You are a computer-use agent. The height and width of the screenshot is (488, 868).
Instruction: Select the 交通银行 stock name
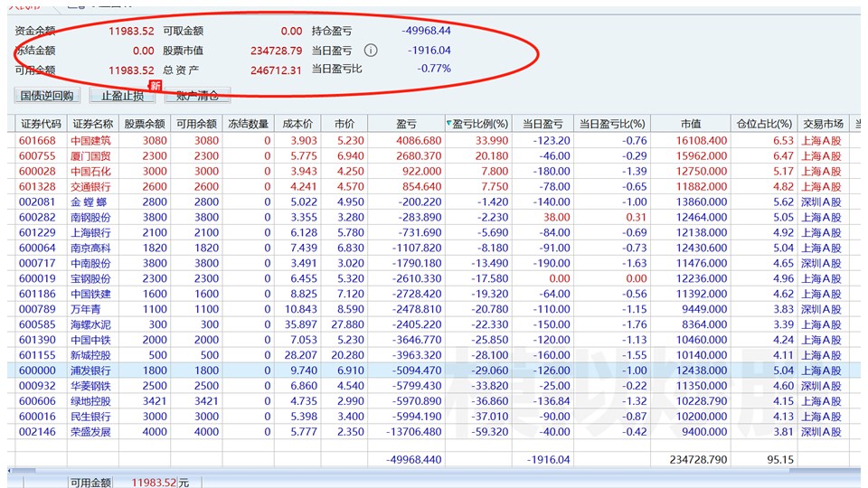point(90,187)
